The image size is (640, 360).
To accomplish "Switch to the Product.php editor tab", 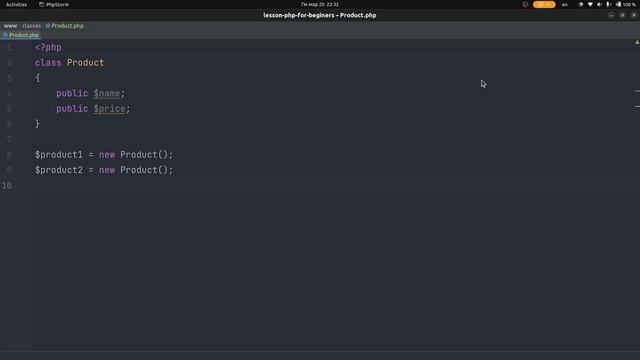I will (x=21, y=35).
